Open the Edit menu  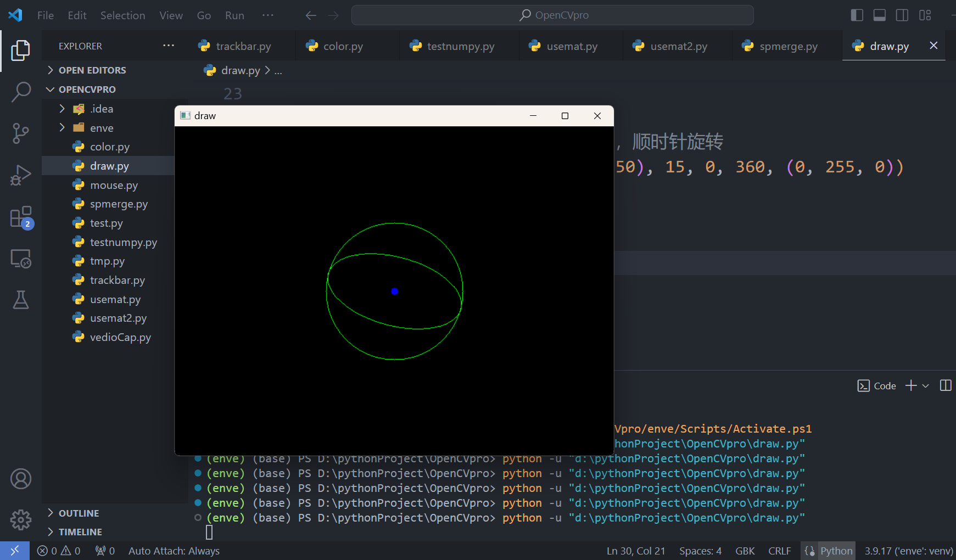coord(77,15)
